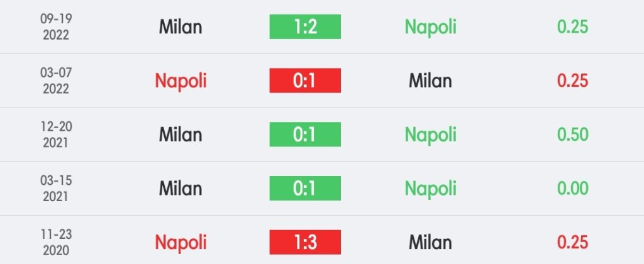Click the 0.50 handicap value

pos(572,135)
